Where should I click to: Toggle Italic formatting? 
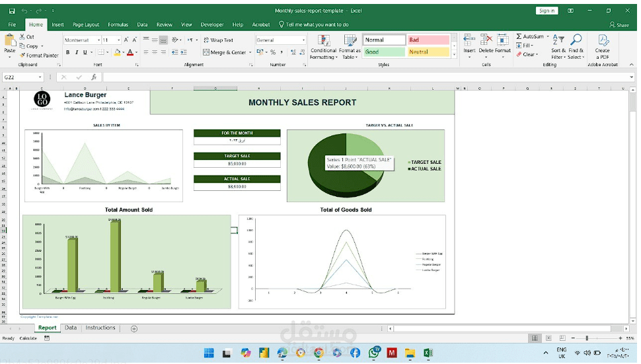coord(77,52)
